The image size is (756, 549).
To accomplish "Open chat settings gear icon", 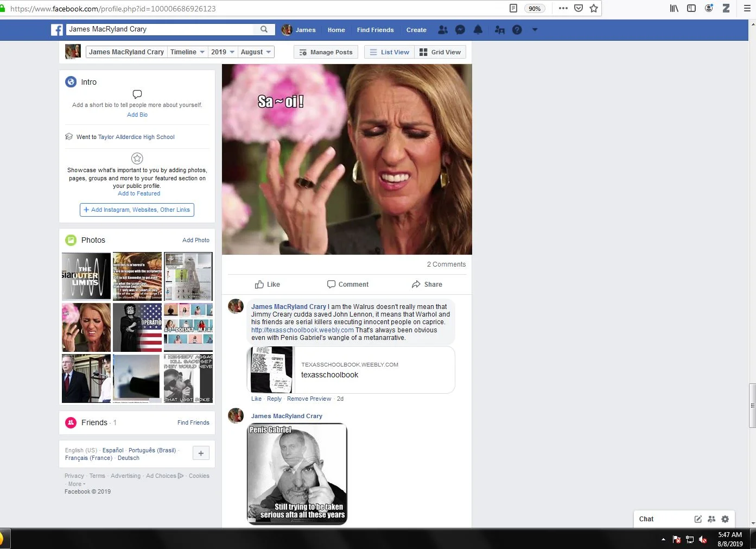I will (725, 519).
